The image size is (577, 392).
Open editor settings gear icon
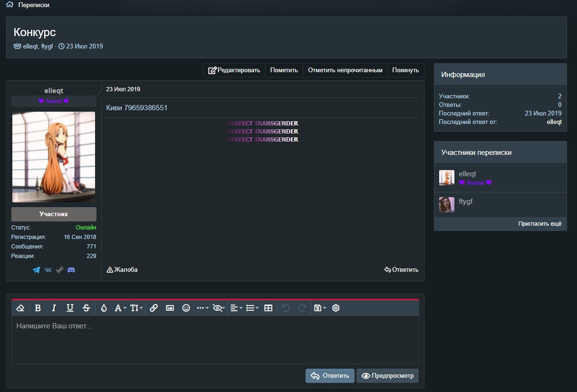[336, 308]
